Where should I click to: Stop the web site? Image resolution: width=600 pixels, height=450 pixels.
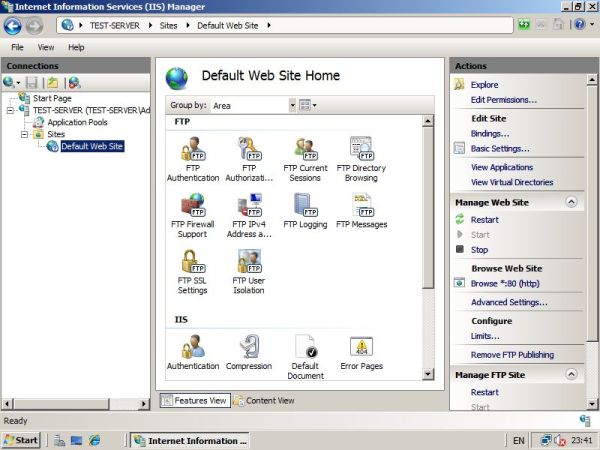point(479,250)
